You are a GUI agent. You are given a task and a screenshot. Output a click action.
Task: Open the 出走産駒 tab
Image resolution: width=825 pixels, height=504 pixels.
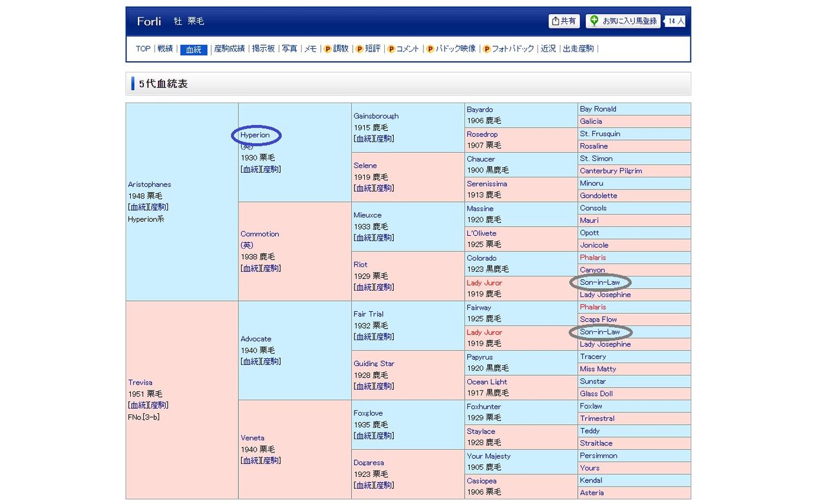point(578,49)
